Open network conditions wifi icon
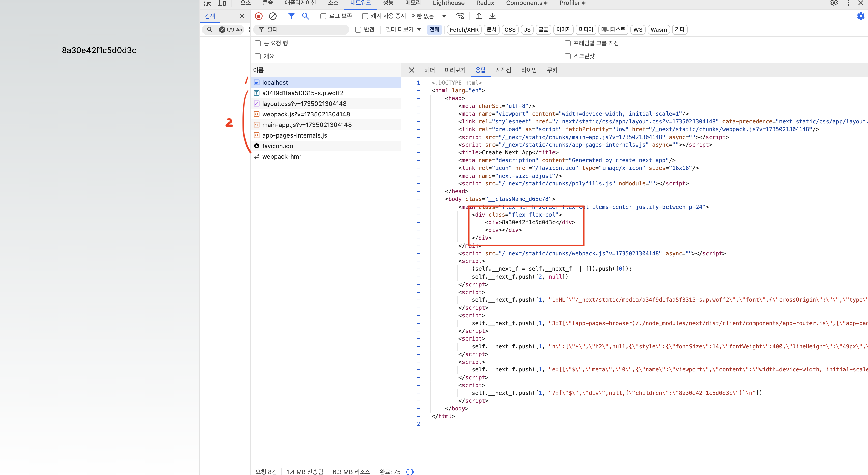Image resolution: width=868 pixels, height=475 pixels. click(460, 16)
